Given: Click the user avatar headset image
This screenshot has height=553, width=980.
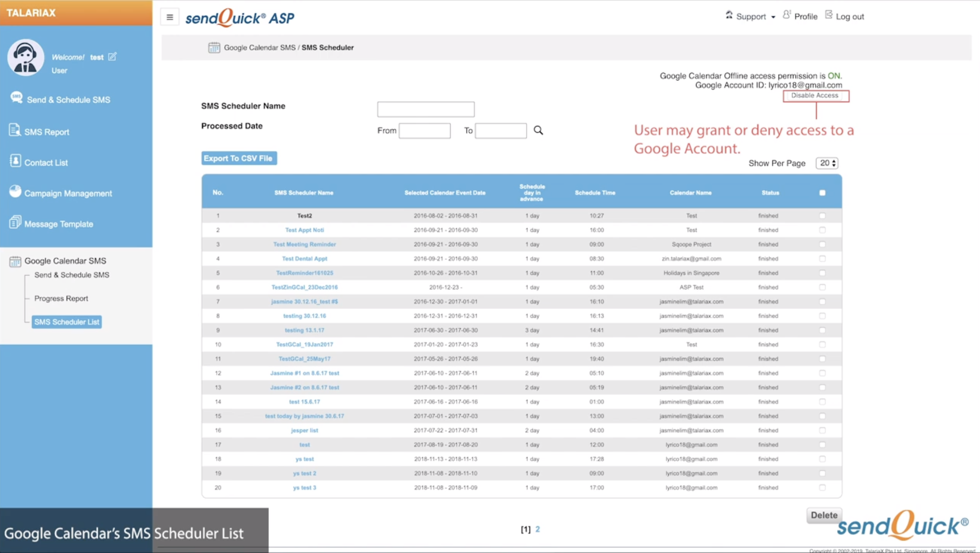Looking at the screenshot, I should point(25,57).
